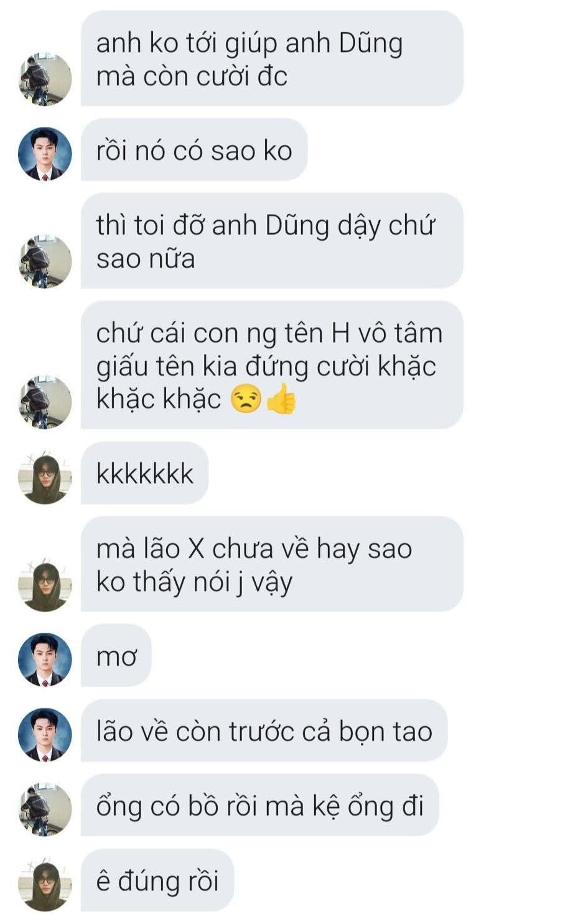Screen dimensions: 588x914
Task: Open avatar next to 'lão về còn trước' message
Action: 45,734
